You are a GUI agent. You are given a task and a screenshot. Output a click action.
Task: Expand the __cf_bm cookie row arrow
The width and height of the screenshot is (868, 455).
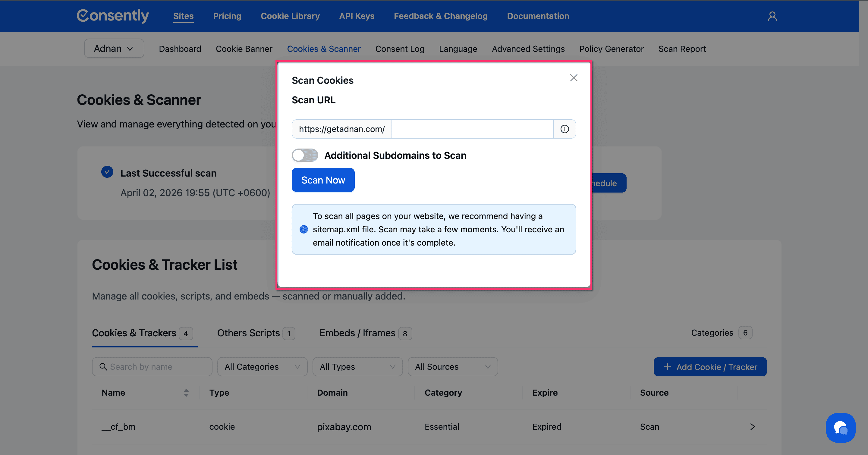click(753, 427)
